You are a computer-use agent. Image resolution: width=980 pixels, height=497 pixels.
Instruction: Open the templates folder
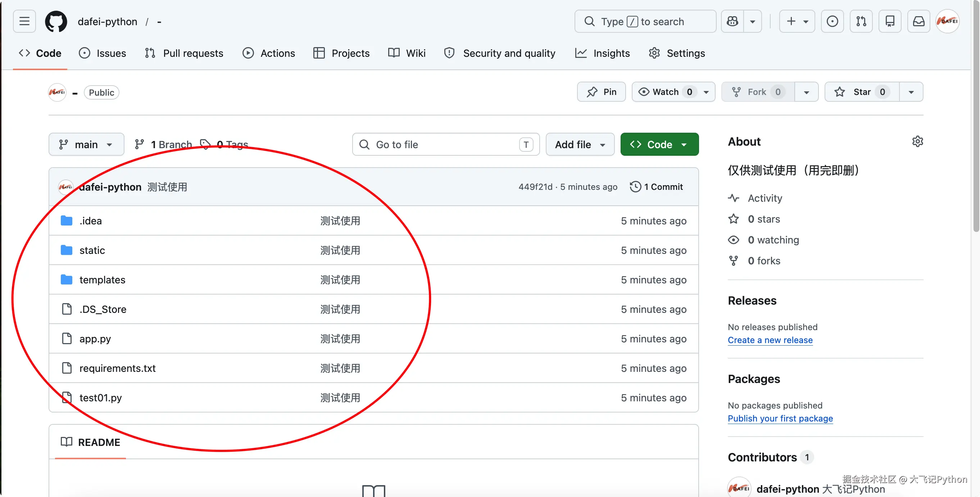[102, 279]
